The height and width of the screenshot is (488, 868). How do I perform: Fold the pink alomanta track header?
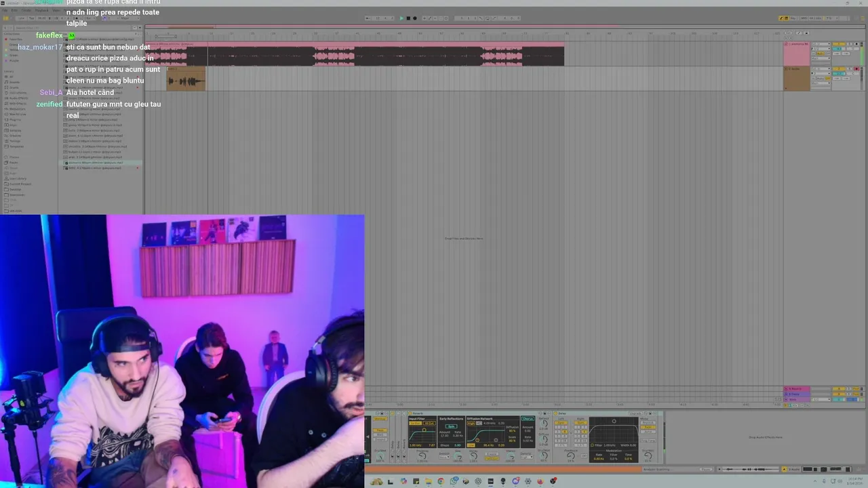coord(786,44)
